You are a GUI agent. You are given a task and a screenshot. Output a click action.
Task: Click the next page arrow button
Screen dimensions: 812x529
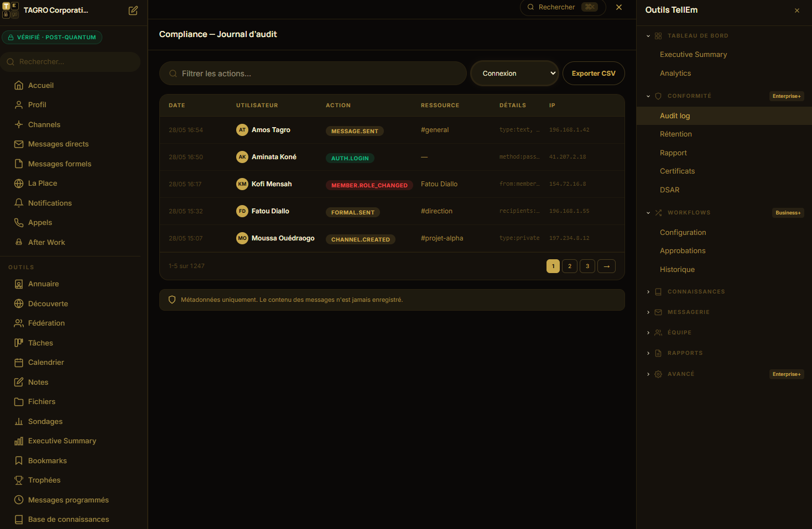click(x=606, y=266)
